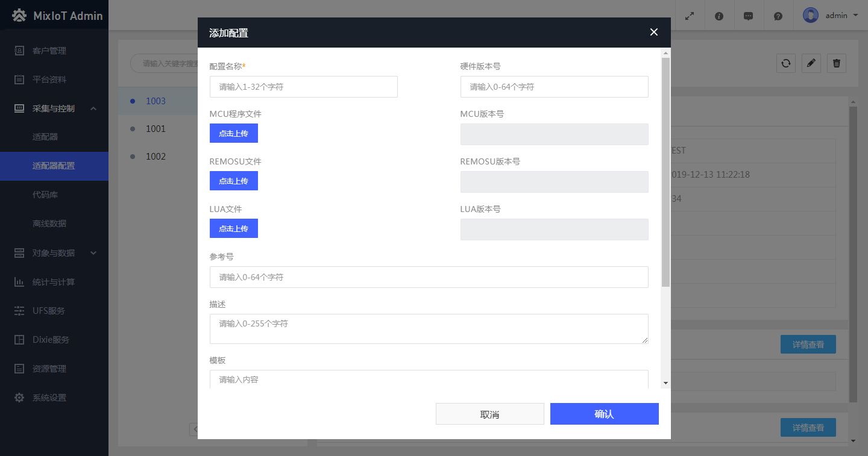Image resolution: width=868 pixels, height=456 pixels.
Task: Open 适配器 in the sidebar
Action: [45, 137]
